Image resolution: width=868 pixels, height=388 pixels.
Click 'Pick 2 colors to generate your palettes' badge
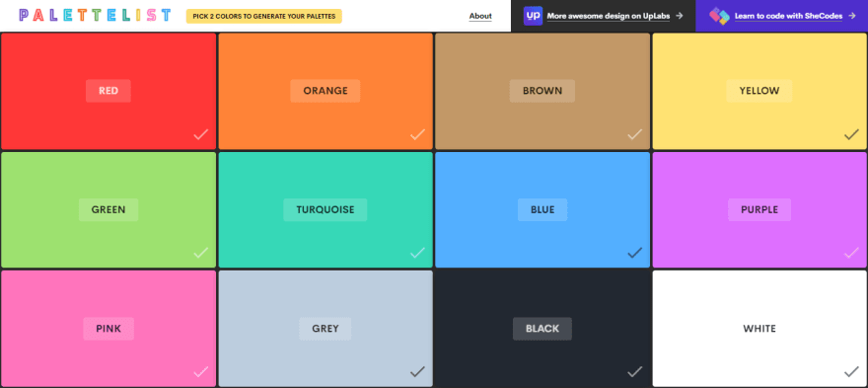point(264,16)
